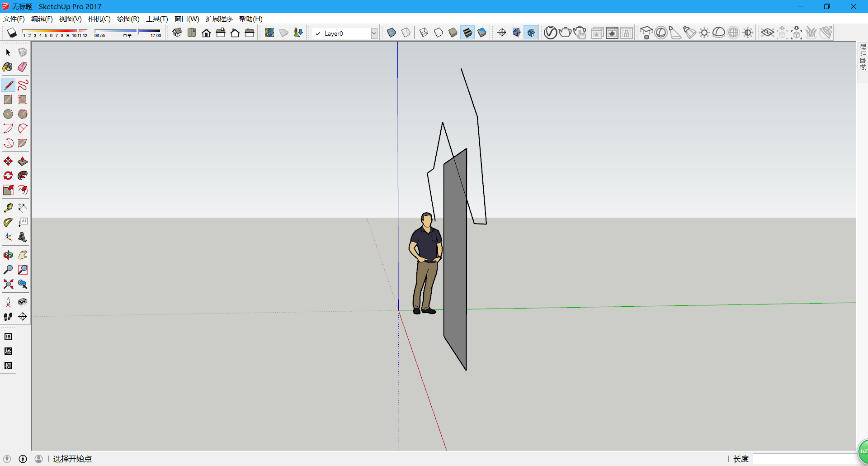Open the V-Ray teapot render icon

565,33
